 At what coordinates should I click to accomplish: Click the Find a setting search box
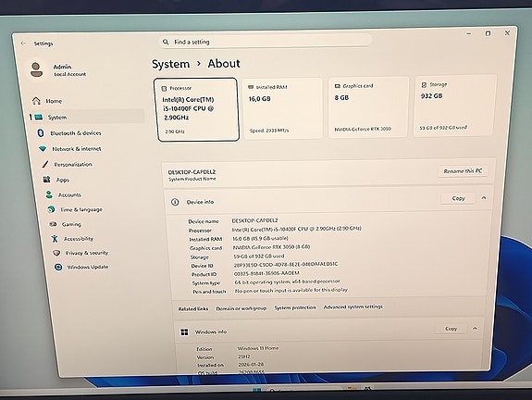click(x=265, y=42)
